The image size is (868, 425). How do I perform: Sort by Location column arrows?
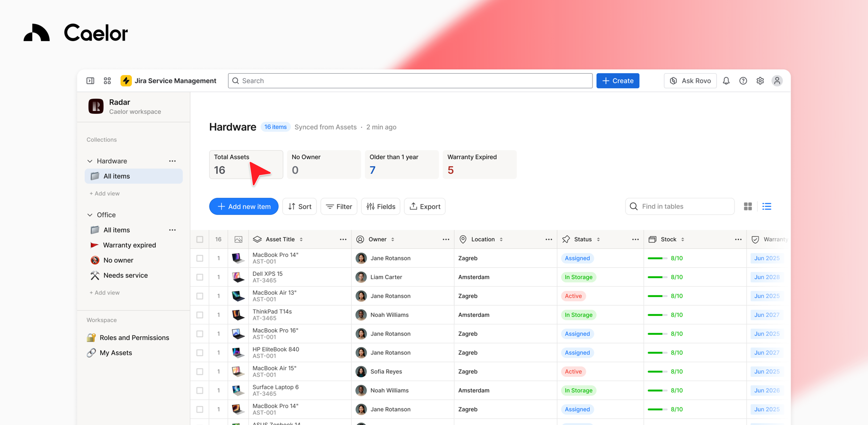(501, 239)
